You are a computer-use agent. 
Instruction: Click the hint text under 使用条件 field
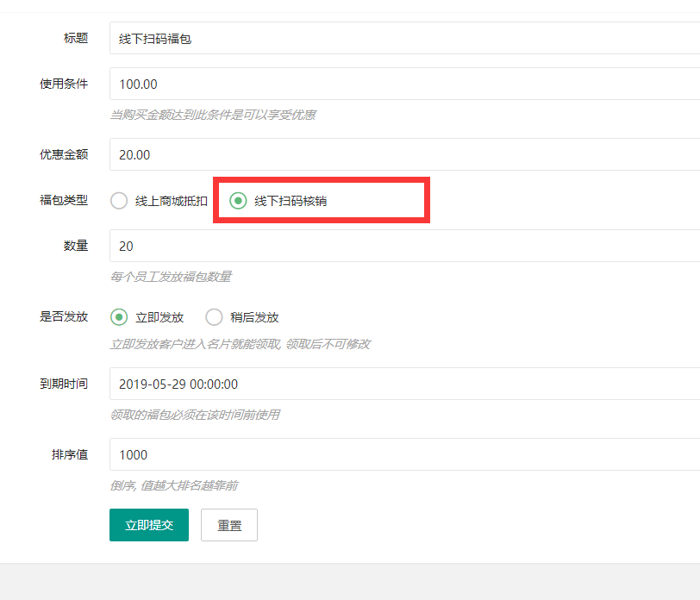[212, 115]
